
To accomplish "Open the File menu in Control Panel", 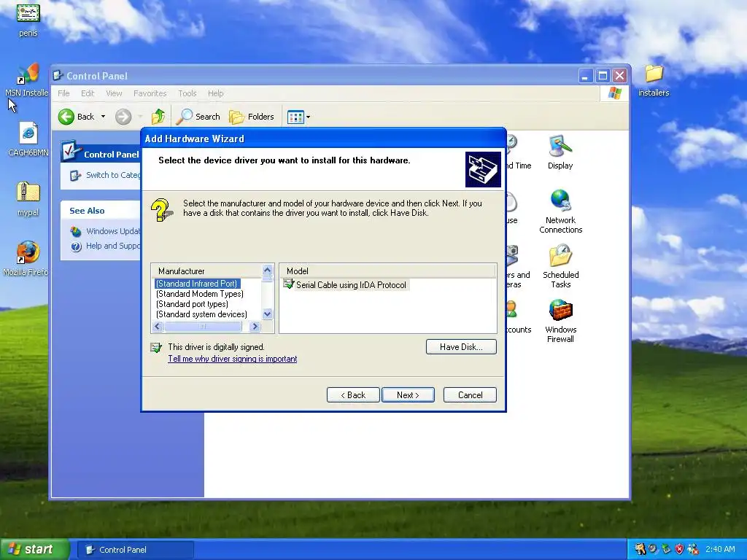I will (x=63, y=93).
